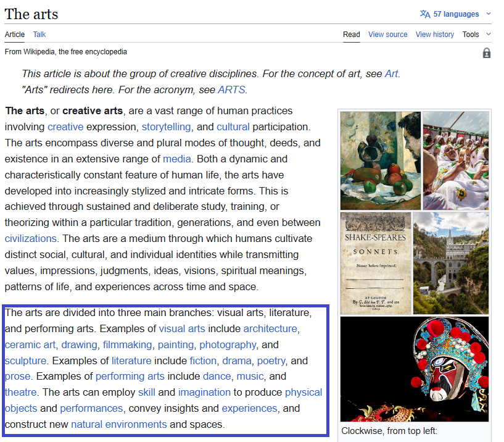Open the imagination link

click(204, 393)
